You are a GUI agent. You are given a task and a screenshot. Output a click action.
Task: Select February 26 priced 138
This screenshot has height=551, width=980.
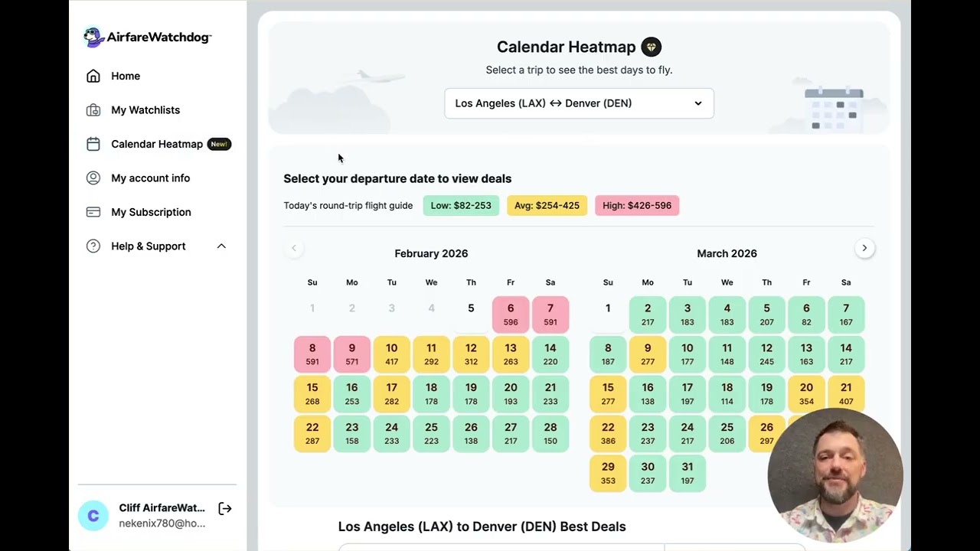471,434
